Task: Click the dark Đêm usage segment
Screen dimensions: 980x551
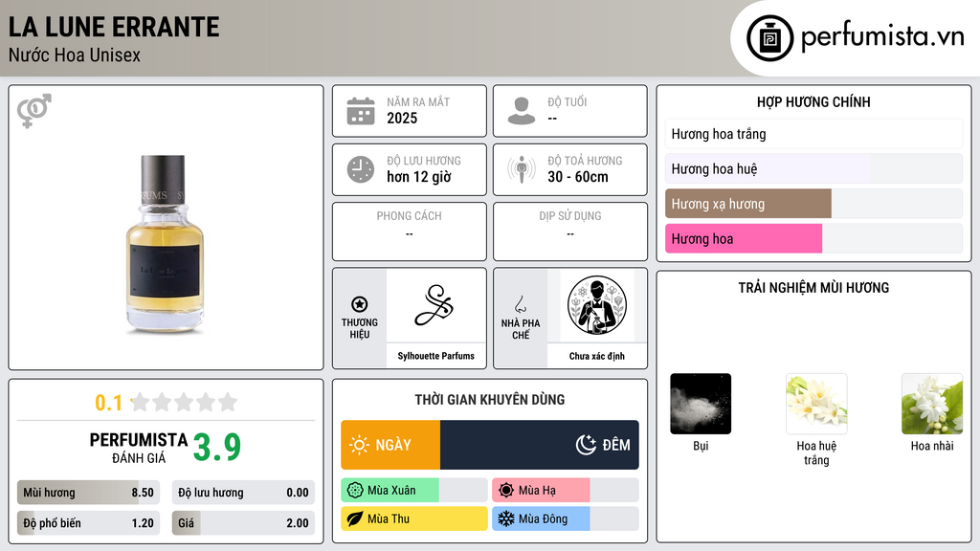Action: [x=540, y=445]
